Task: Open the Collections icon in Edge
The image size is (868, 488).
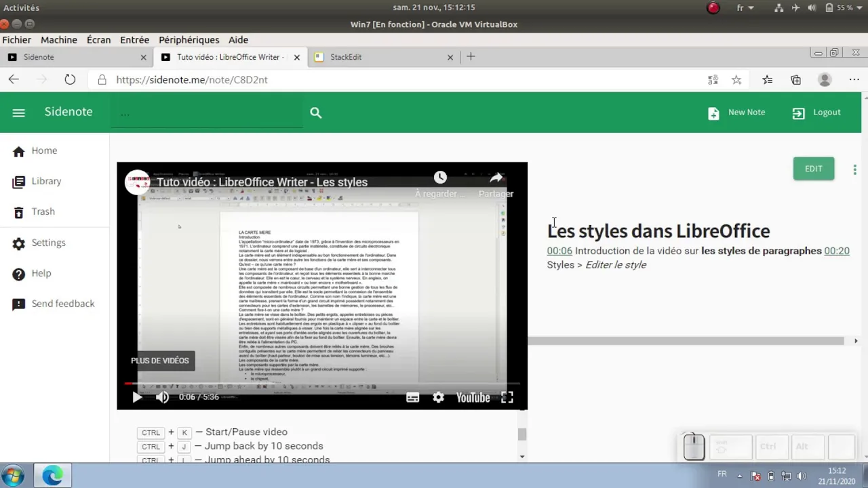Action: click(796, 80)
